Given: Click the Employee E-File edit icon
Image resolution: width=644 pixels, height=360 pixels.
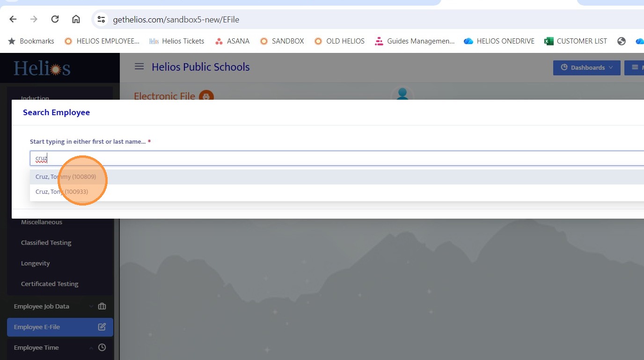Looking at the screenshot, I should point(102,327).
